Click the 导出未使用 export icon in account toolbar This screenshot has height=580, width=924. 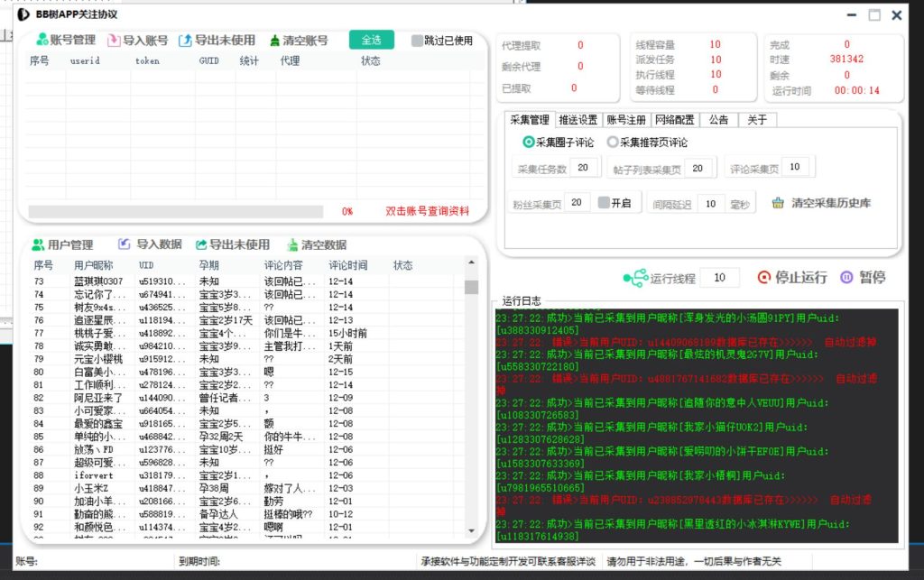[186, 41]
